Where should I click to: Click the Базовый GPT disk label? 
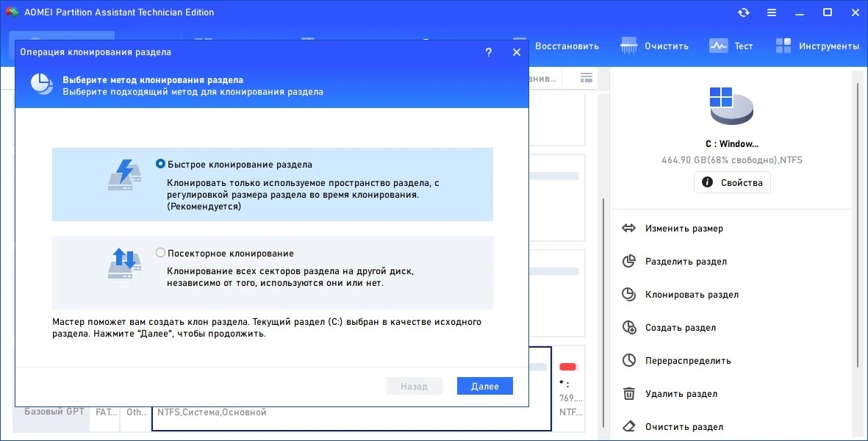tap(54, 412)
